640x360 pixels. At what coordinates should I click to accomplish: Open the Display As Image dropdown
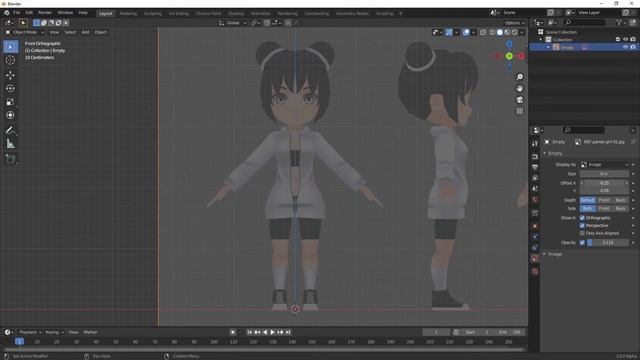[604, 165]
